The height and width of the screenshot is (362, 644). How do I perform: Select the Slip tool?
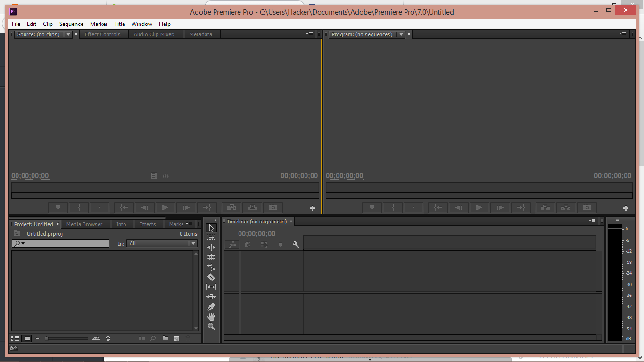point(211,287)
